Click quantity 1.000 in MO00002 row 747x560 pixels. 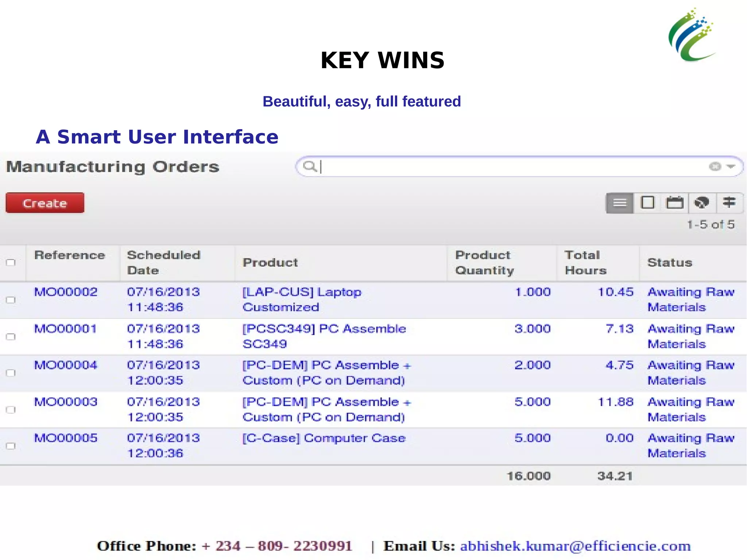pyautogui.click(x=533, y=292)
